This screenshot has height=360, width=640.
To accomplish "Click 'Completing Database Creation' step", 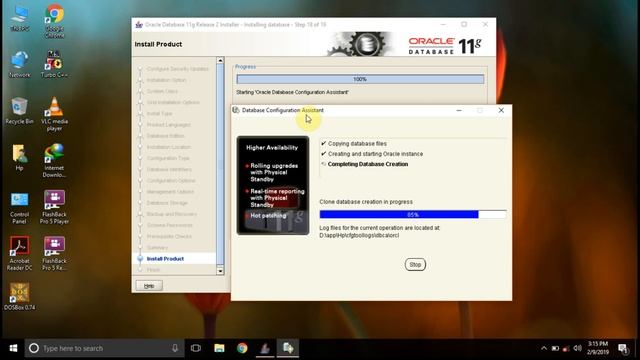I will tap(367, 164).
